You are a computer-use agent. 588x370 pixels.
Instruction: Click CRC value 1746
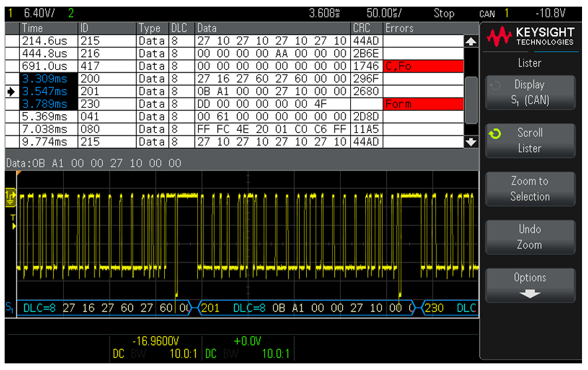tap(367, 66)
